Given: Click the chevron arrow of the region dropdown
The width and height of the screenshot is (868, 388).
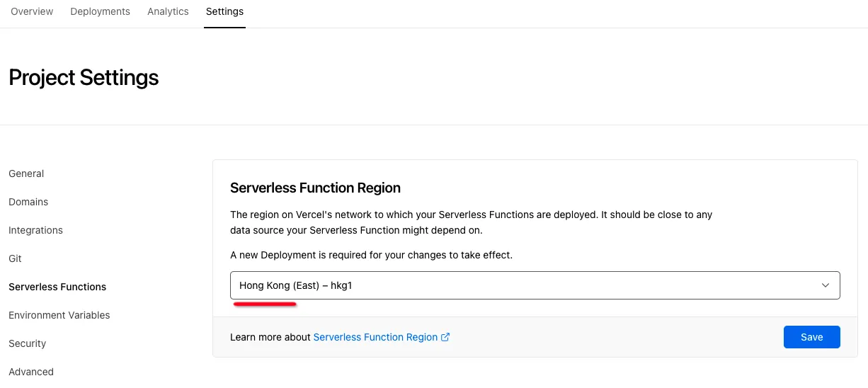Looking at the screenshot, I should coord(825,285).
